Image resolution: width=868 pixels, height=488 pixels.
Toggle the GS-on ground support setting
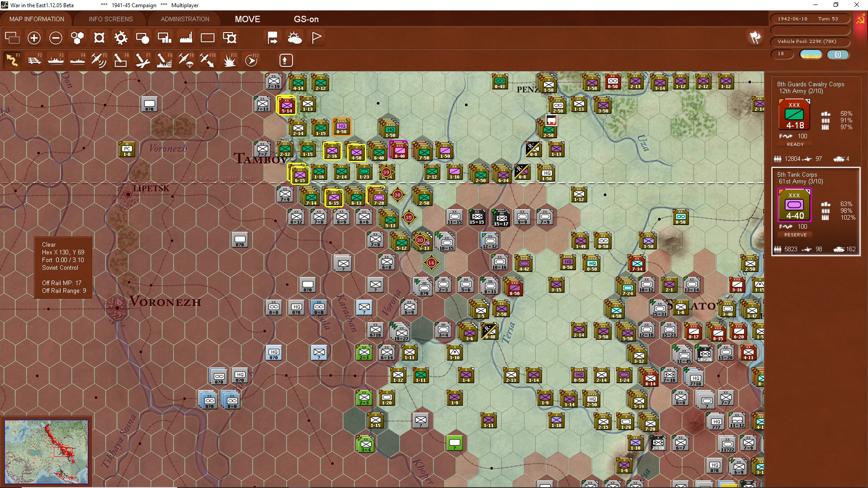(306, 19)
